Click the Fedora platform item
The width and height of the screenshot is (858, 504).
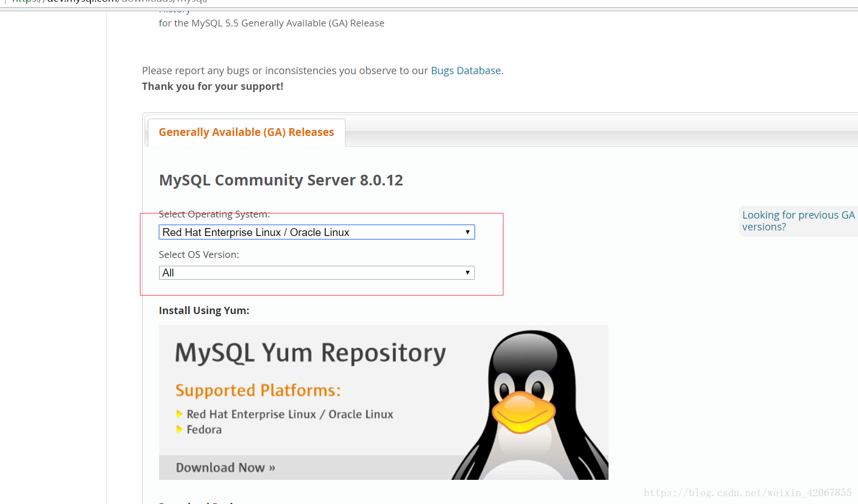[x=204, y=429]
